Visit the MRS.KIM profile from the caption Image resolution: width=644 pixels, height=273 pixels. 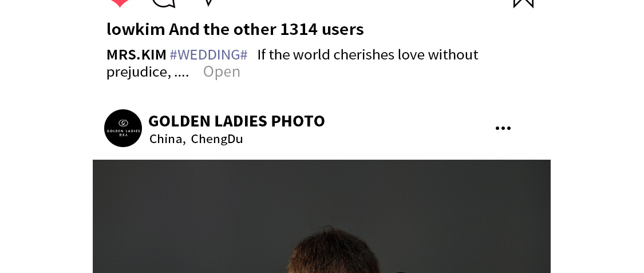click(136, 54)
